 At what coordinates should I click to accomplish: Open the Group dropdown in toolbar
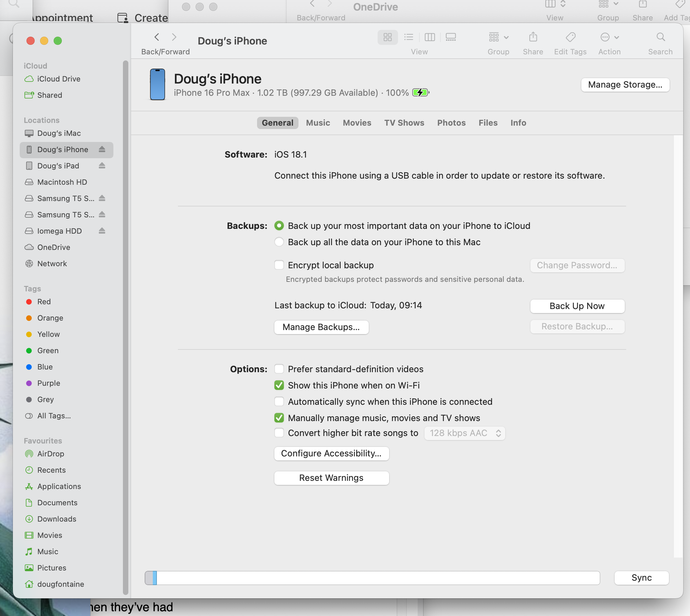[498, 37]
